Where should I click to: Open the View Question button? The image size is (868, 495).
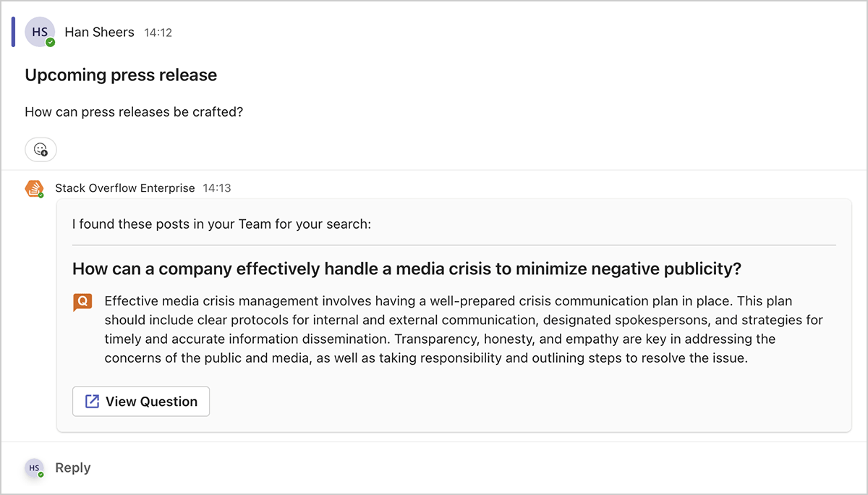coord(141,402)
